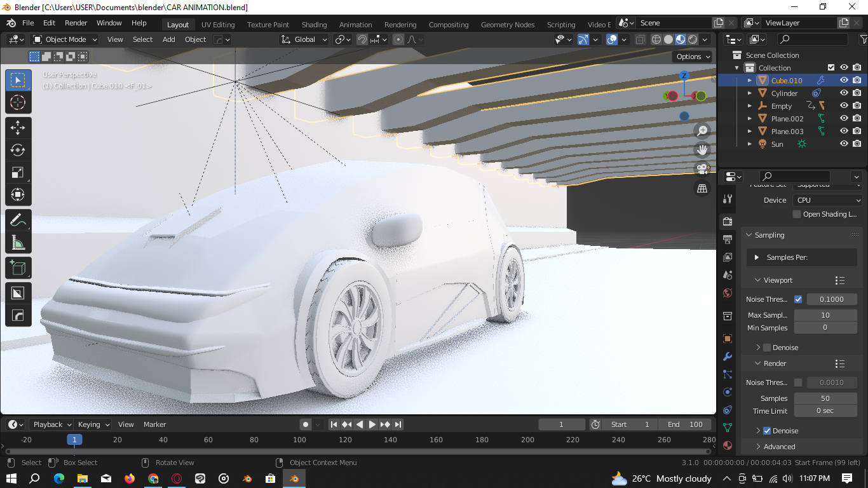Open the Render properties tab

[x=728, y=221]
